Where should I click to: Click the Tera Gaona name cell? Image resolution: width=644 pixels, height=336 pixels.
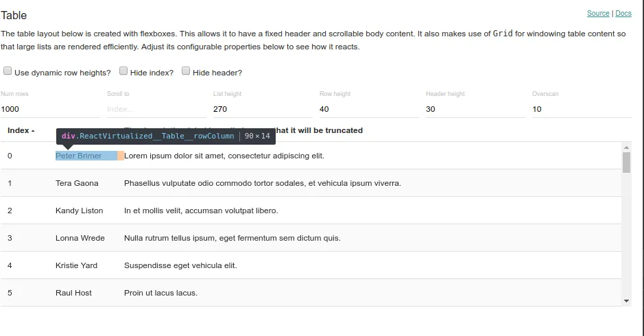77,183
